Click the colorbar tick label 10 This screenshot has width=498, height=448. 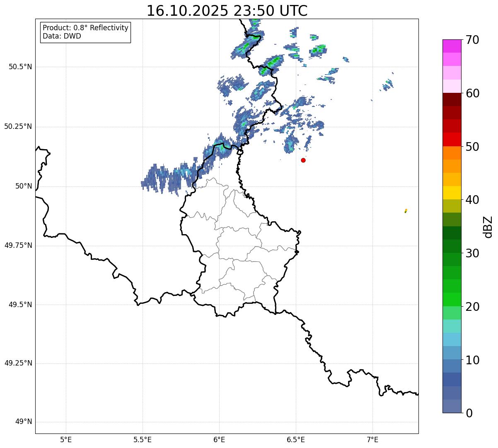[x=472, y=360]
